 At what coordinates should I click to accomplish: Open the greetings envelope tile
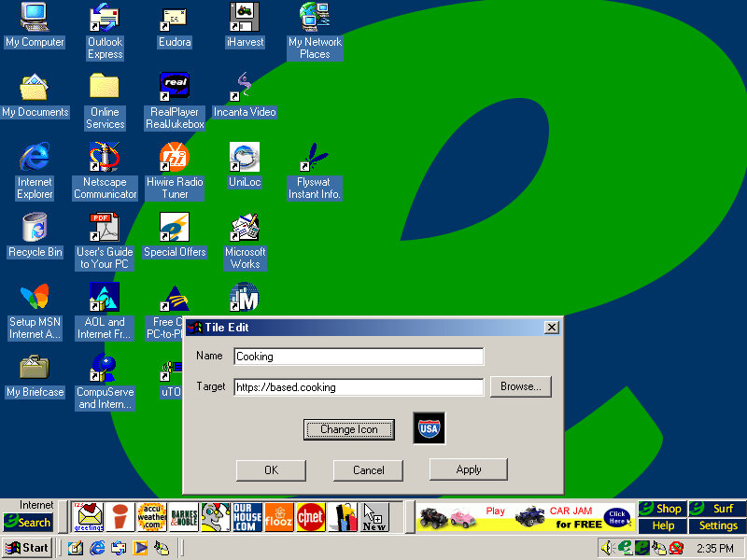click(89, 517)
